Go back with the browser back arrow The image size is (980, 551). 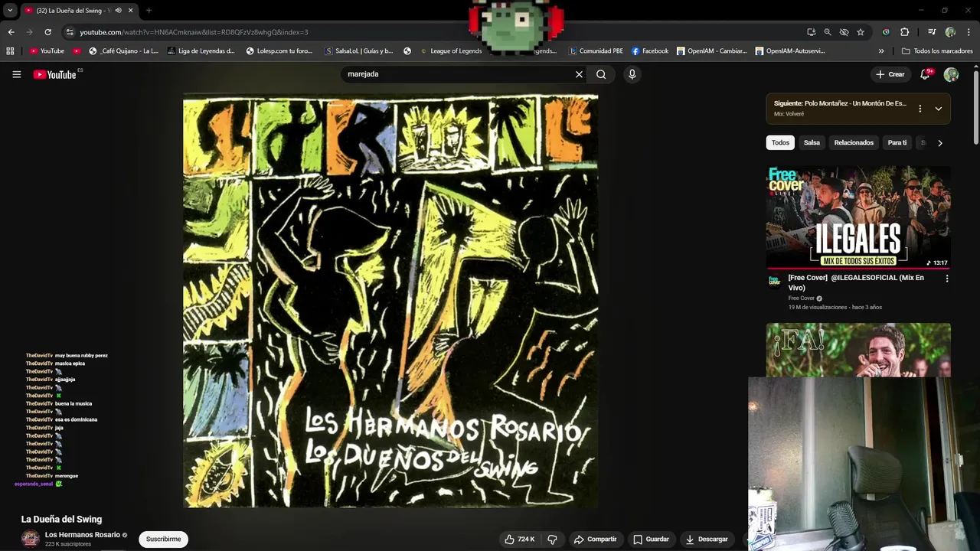[x=11, y=32]
